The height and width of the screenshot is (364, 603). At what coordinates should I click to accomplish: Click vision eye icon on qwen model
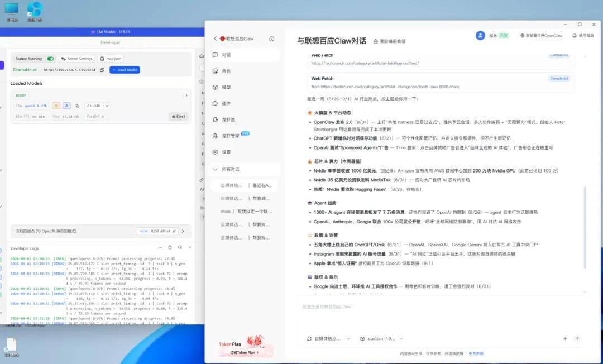coord(56,106)
